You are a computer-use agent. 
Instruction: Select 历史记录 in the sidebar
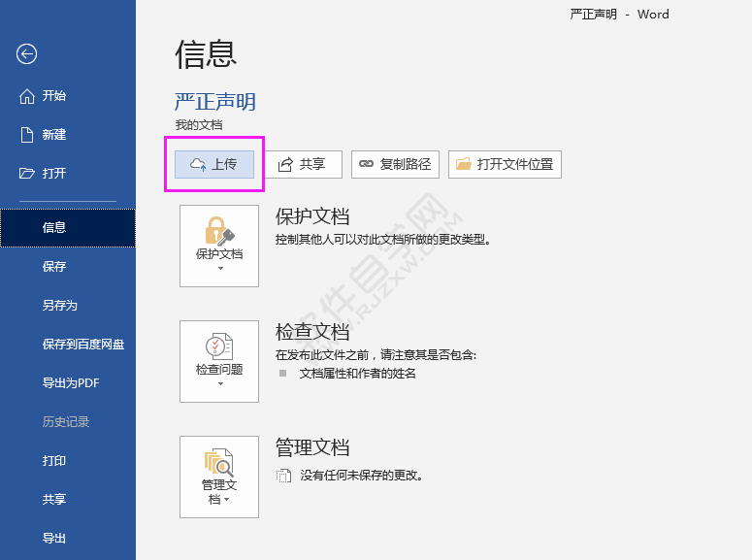click(68, 422)
